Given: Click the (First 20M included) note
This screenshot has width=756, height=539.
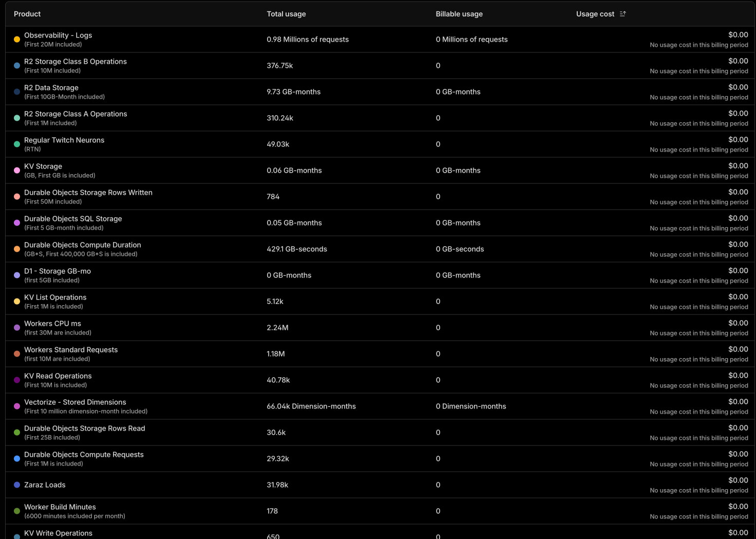Looking at the screenshot, I should coord(53,45).
